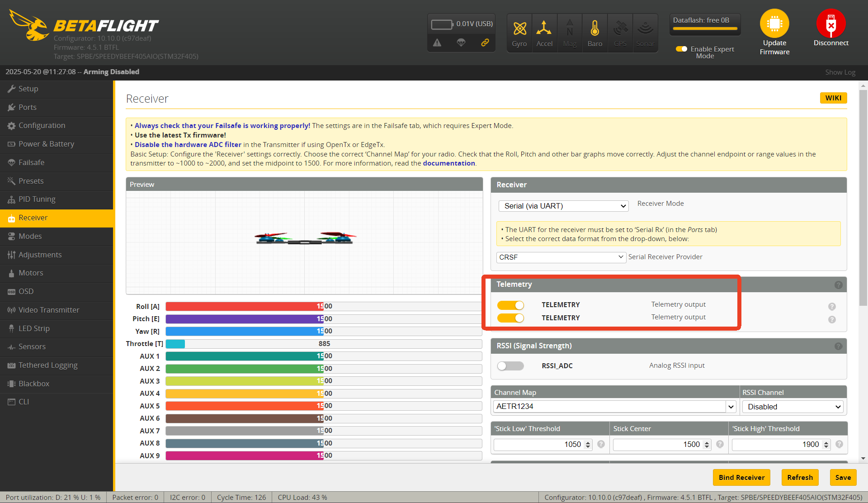Viewport: 868px width, 503px height.
Task: Open help for second TELEMETRY row
Action: (832, 320)
